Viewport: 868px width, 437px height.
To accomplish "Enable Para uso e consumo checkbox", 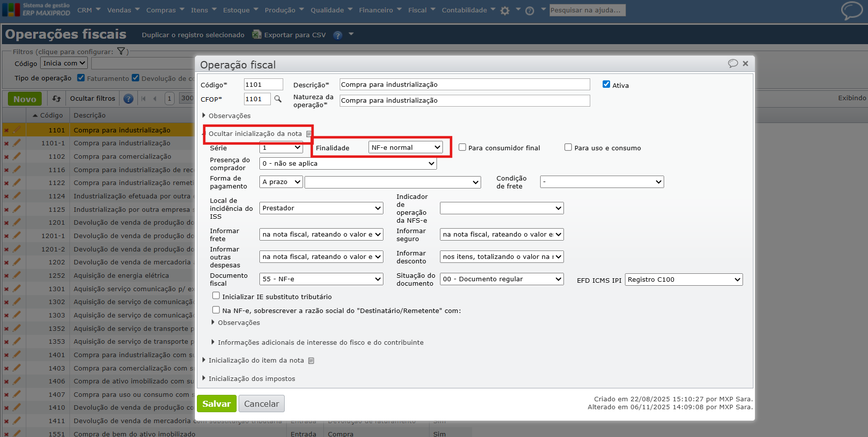I will coord(568,147).
